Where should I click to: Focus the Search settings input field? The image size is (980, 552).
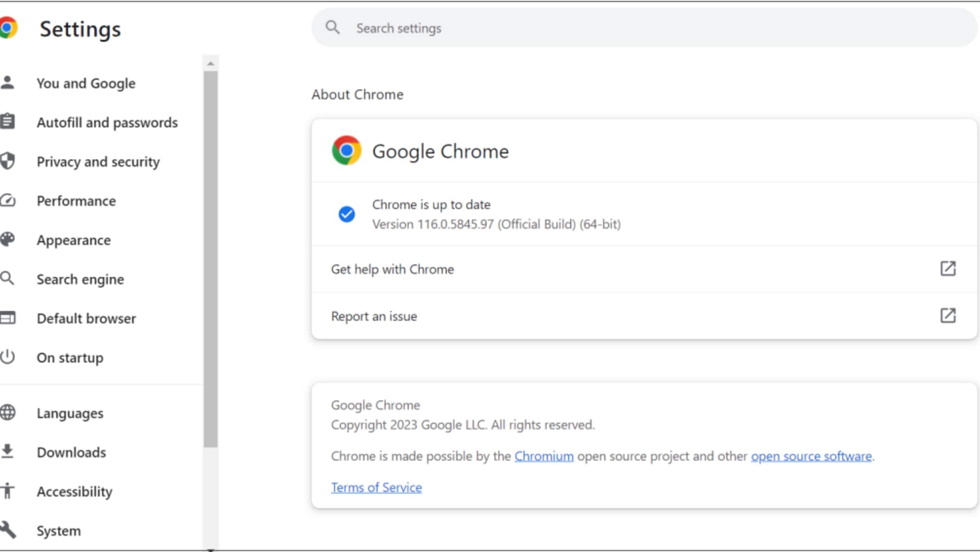pos(644,28)
